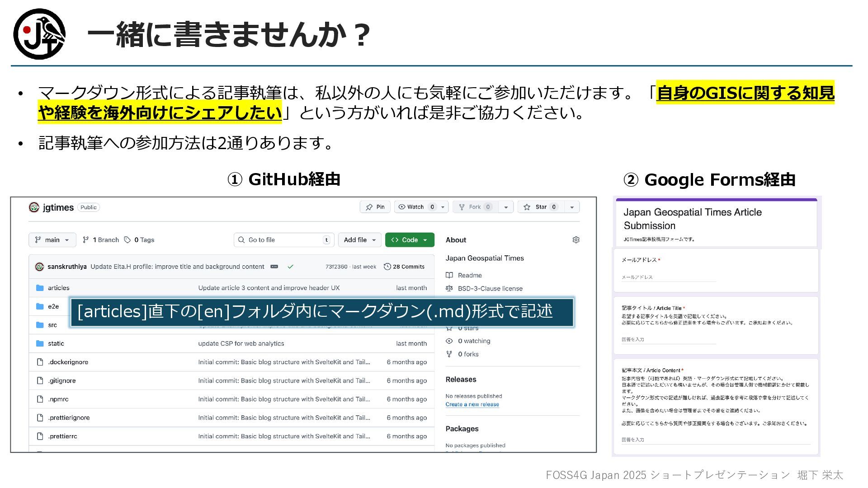Click the commit message ellipsis expander
Viewport: 868px width, 488px height.
coord(274,267)
